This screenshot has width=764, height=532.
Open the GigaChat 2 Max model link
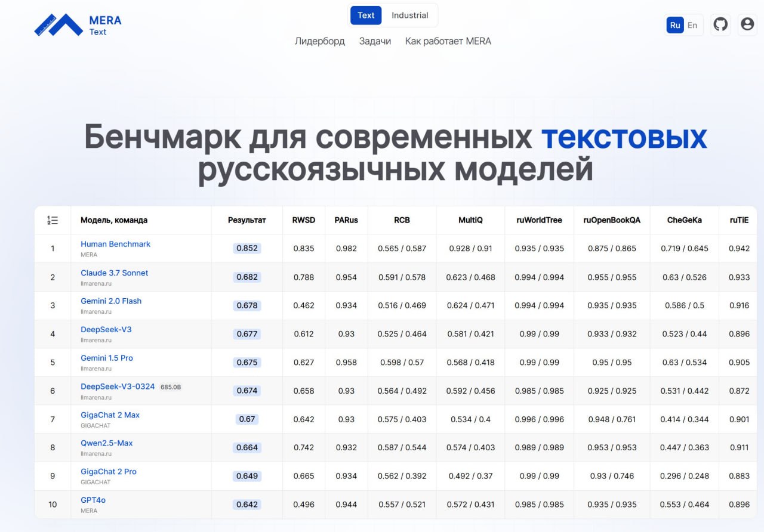(110, 415)
